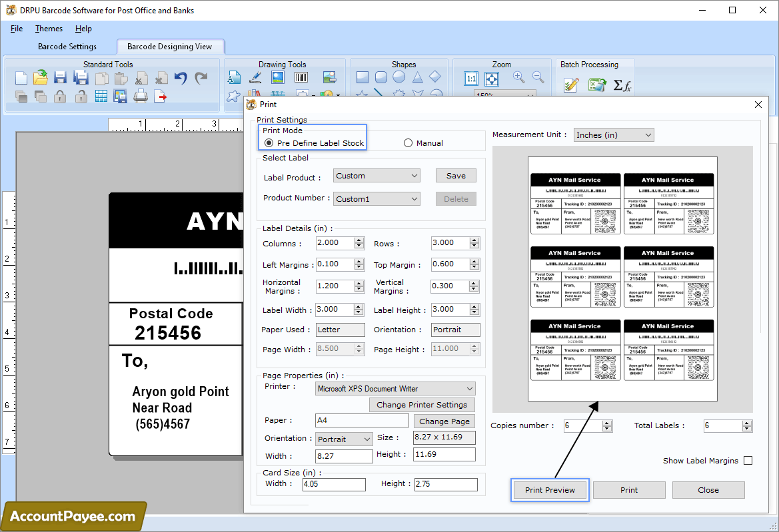779x532 pixels.
Task: Select the Undo icon in Standard Tools
Action: [180, 78]
